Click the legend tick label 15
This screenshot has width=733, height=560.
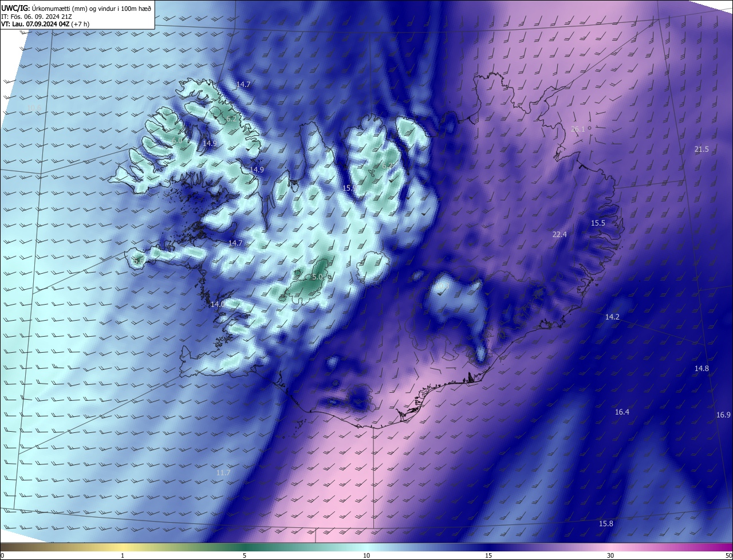click(x=488, y=555)
